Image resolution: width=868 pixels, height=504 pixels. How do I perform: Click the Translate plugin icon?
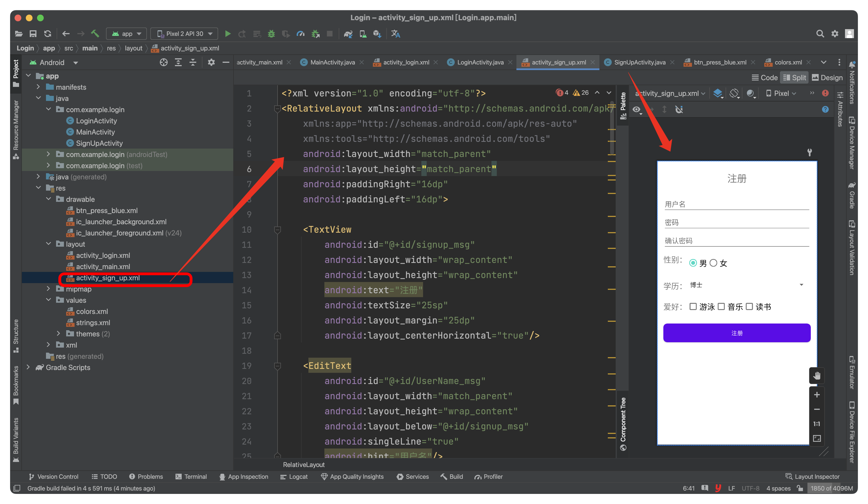(x=395, y=34)
